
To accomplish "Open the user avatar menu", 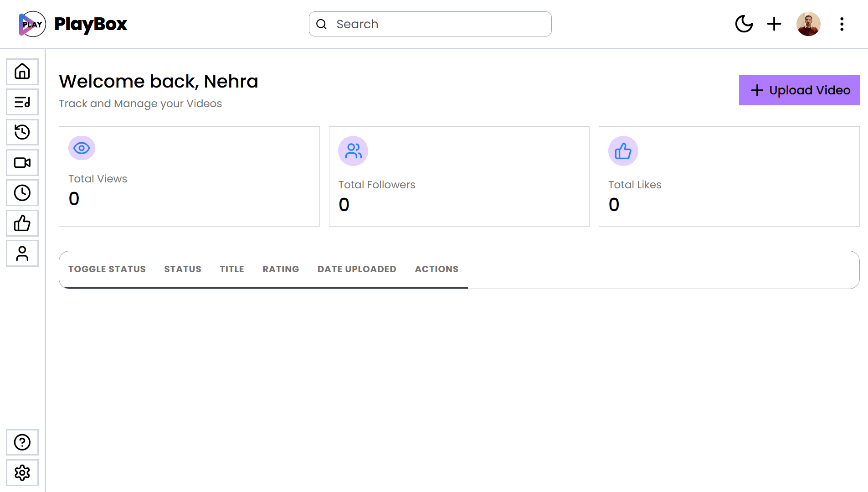I will (808, 24).
